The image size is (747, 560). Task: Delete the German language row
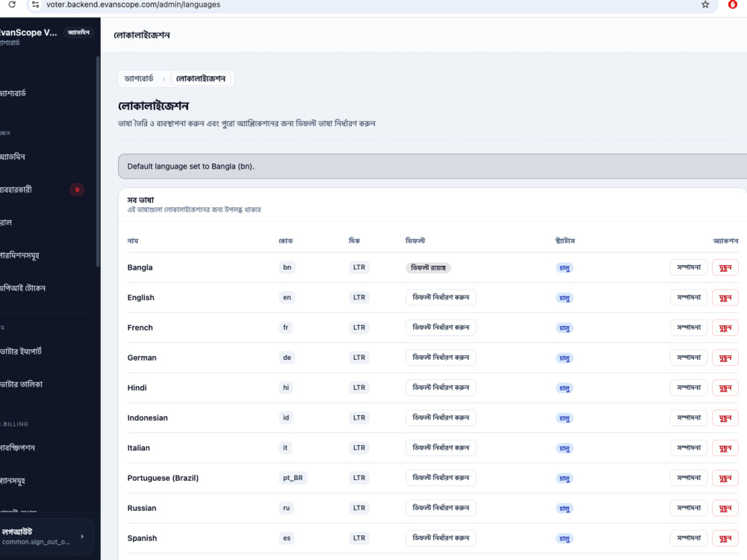tap(725, 358)
